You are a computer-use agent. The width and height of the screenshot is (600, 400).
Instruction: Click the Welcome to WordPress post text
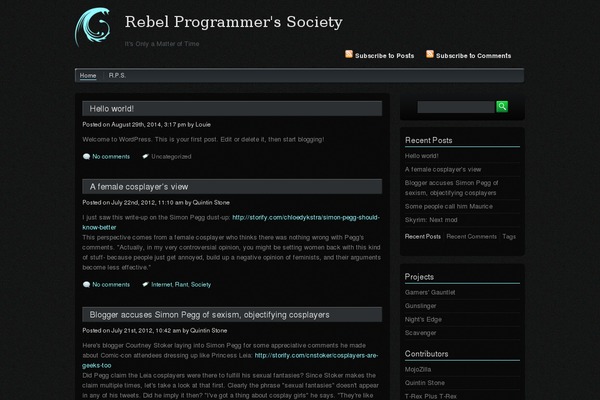[203, 139]
